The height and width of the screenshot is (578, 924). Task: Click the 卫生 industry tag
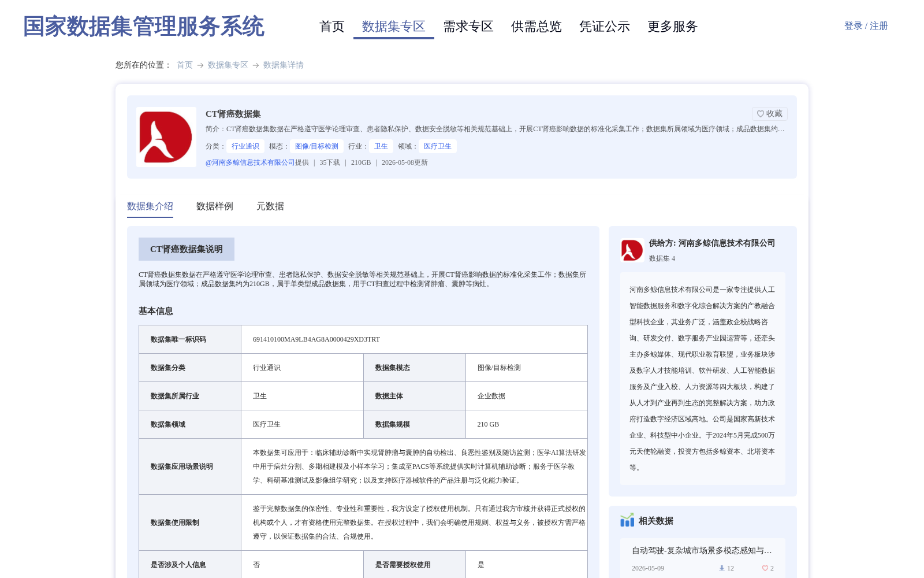coord(381,146)
